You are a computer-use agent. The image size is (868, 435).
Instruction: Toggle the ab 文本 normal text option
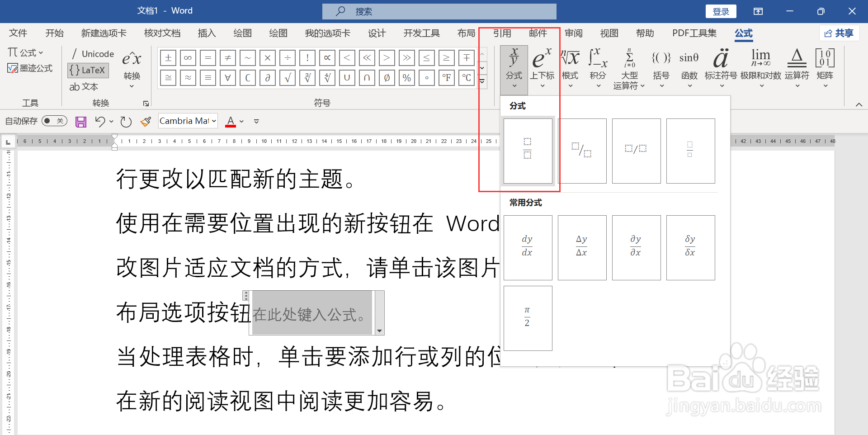84,86
